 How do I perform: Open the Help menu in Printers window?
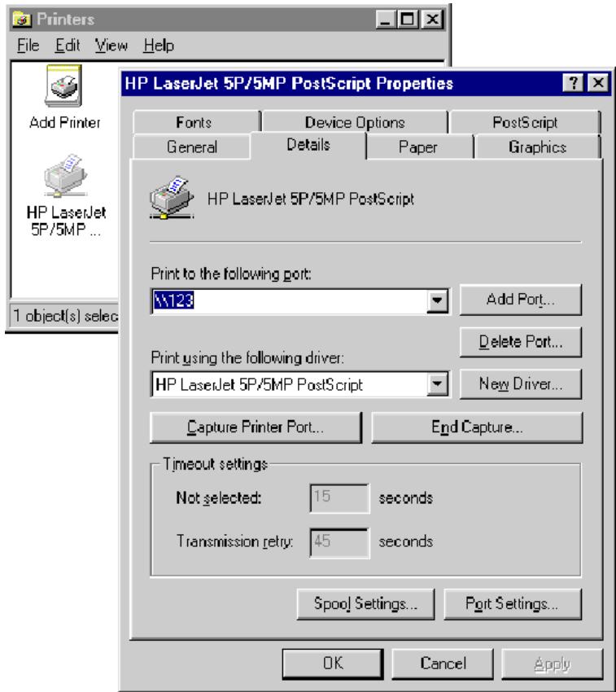coord(159,45)
